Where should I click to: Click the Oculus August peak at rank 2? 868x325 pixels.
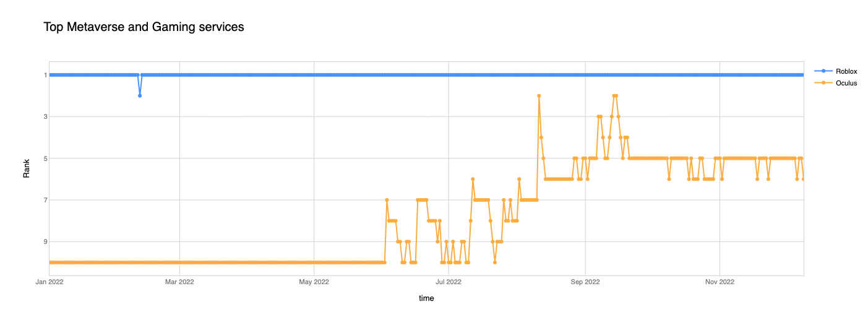point(539,96)
